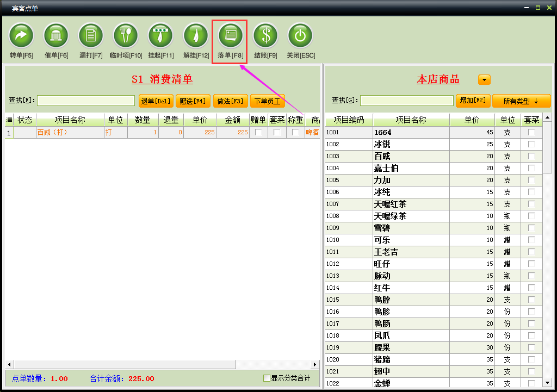Viewport: 557px width, 392px height.
Task: Click the 赠送[F4] button
Action: (x=193, y=101)
